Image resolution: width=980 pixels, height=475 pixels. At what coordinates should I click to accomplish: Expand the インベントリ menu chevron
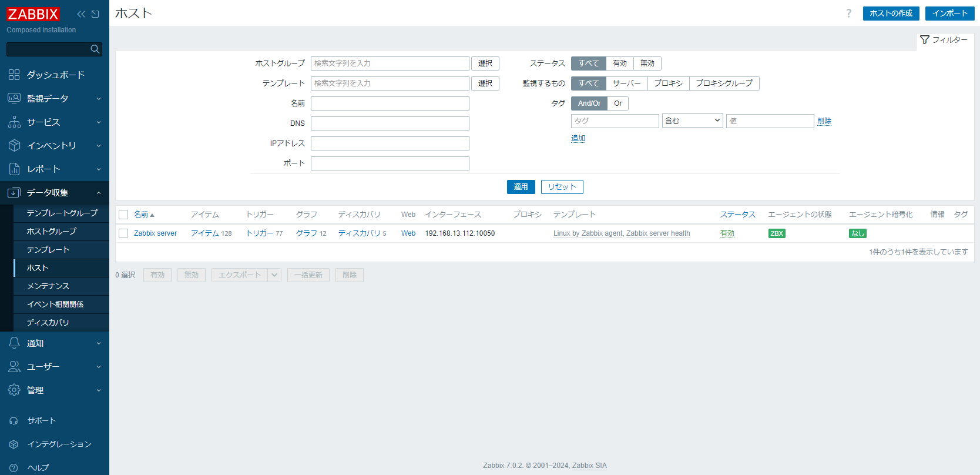click(x=99, y=146)
